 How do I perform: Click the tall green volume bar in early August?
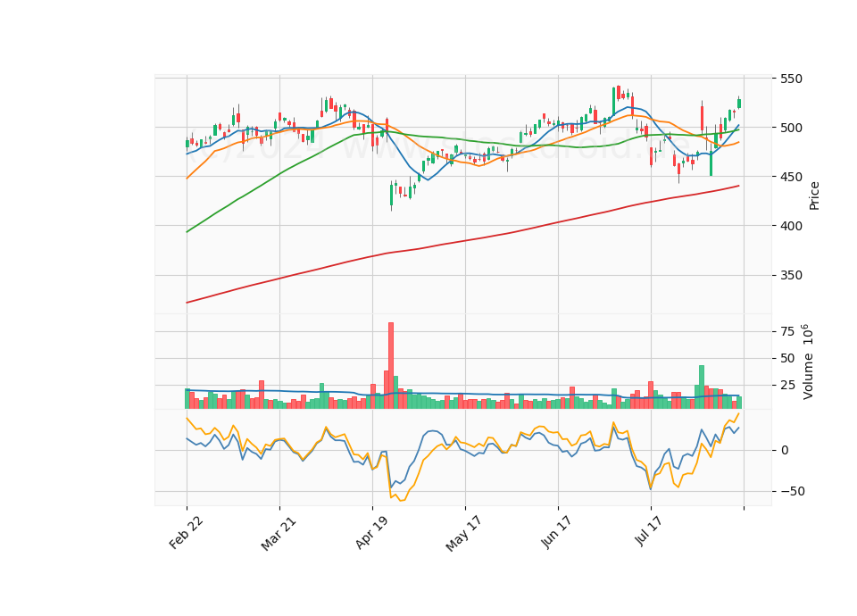[702, 387]
